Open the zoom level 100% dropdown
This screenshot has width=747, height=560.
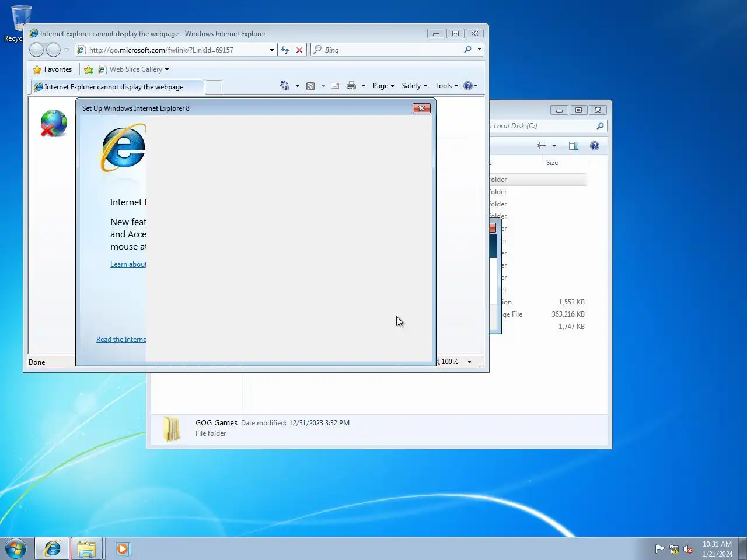tap(469, 362)
